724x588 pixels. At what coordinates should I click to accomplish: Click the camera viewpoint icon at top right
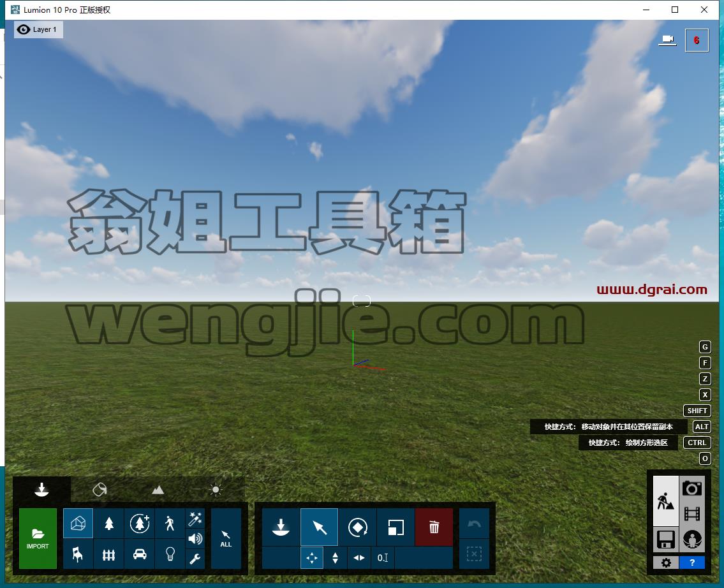click(667, 40)
